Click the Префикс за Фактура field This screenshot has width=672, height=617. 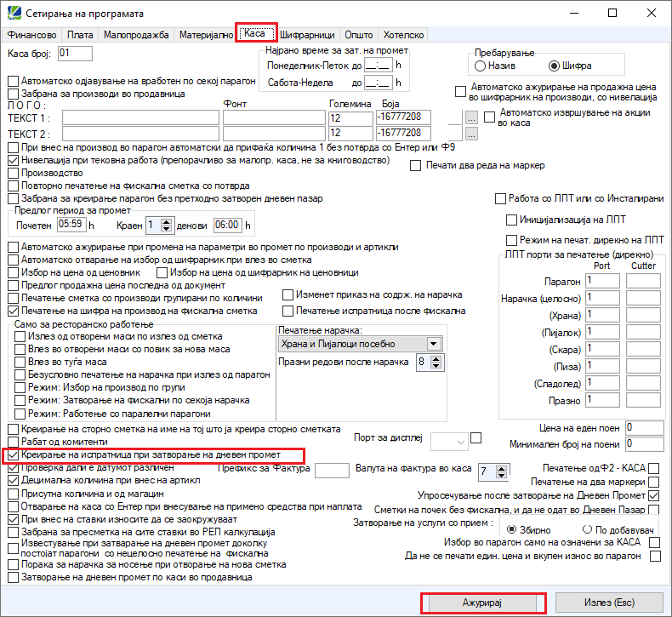pyautogui.click(x=332, y=471)
